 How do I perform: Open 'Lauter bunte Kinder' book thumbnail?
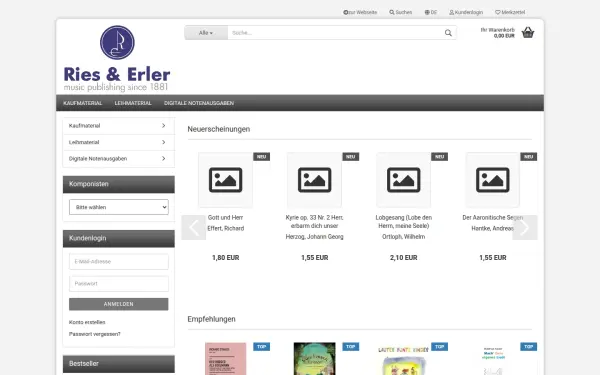[403, 360]
